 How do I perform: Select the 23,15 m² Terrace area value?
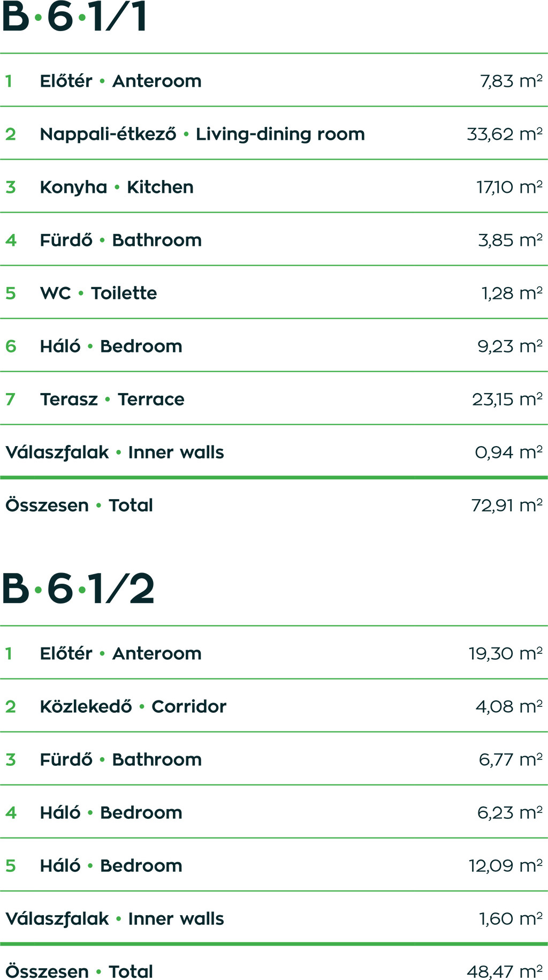pyautogui.click(x=507, y=399)
